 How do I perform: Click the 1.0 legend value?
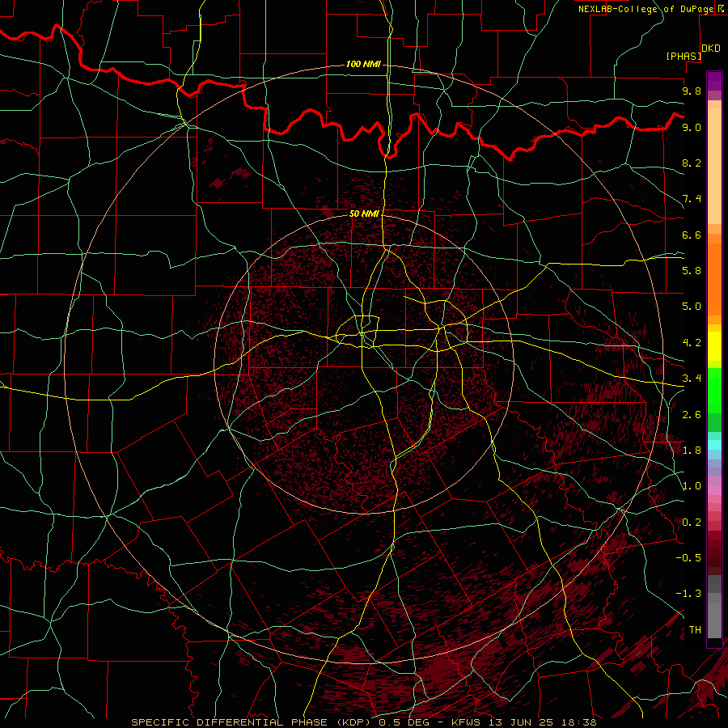coord(692,486)
